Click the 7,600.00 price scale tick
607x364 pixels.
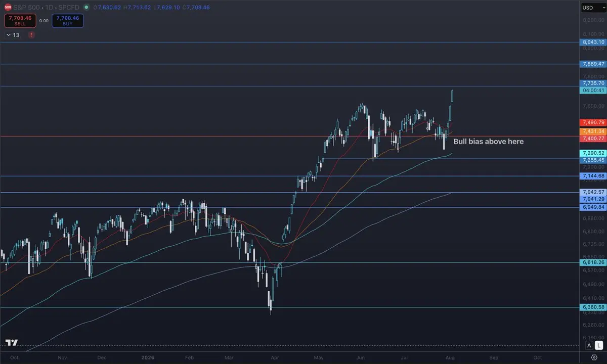[593, 106]
